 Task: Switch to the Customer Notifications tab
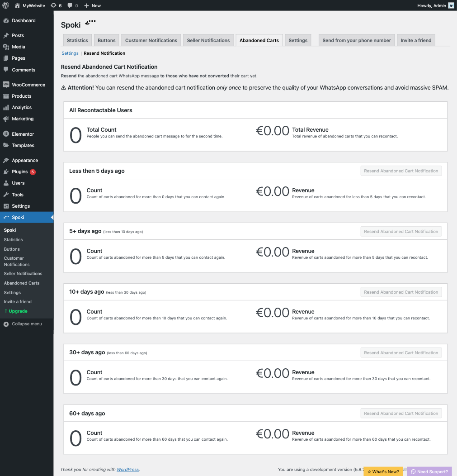151,40
